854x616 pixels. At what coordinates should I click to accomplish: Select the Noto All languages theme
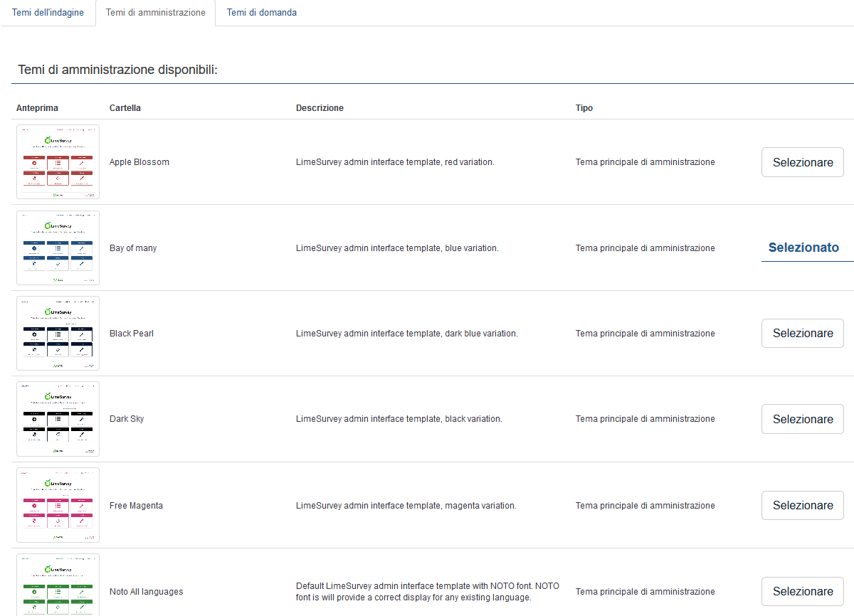[802, 591]
